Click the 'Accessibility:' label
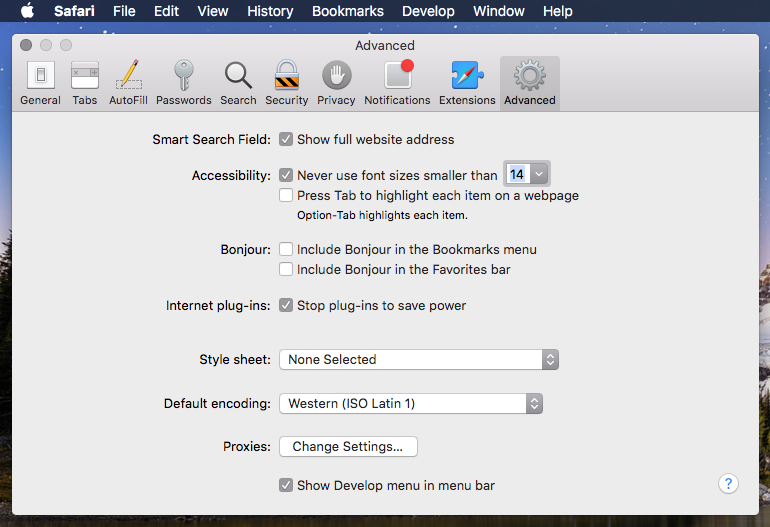 [x=231, y=175]
